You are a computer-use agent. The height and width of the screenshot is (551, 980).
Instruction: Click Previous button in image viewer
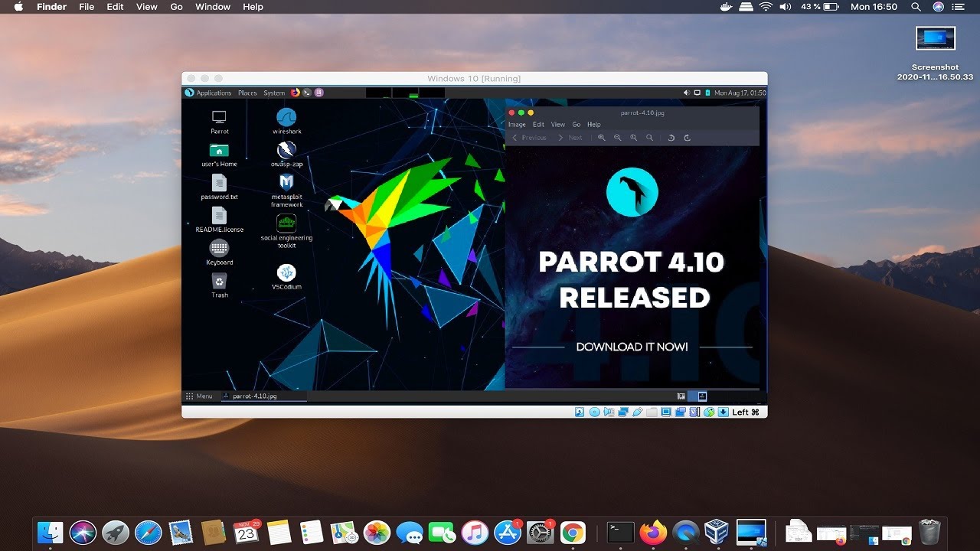[x=529, y=138]
